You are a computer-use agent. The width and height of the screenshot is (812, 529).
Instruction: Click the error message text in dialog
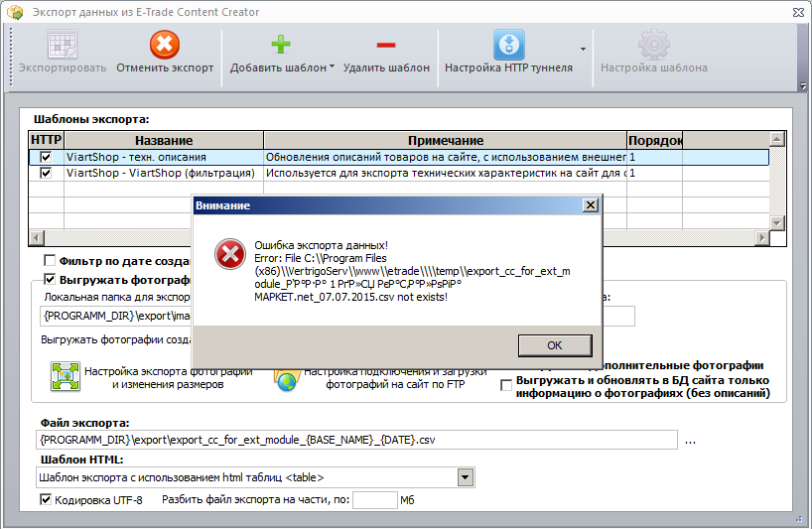click(412, 271)
